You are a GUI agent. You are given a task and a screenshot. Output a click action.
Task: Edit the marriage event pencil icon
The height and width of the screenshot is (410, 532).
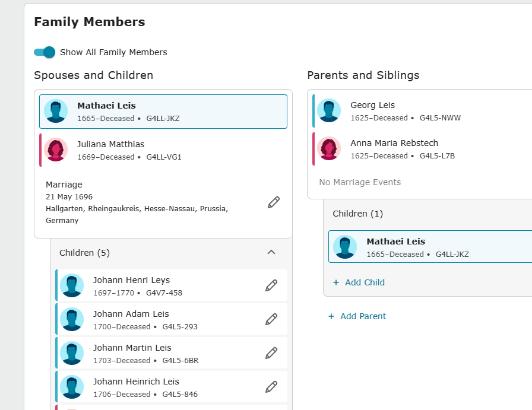[x=274, y=202]
